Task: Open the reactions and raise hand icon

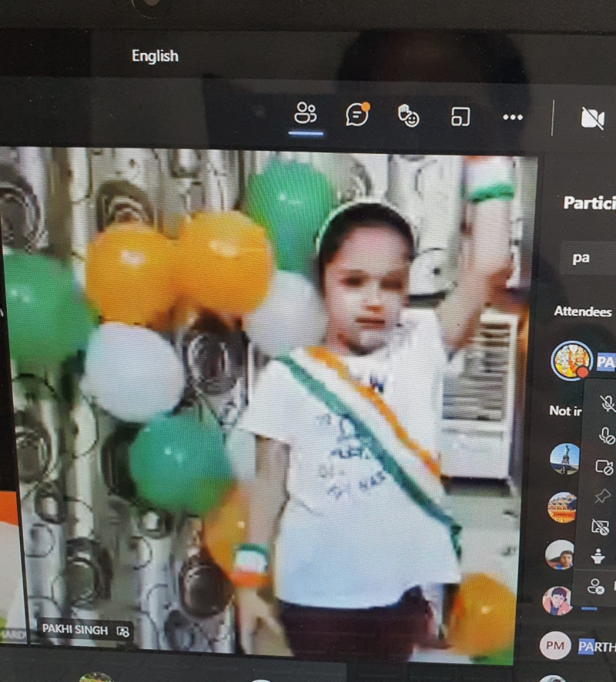Action: tap(409, 115)
